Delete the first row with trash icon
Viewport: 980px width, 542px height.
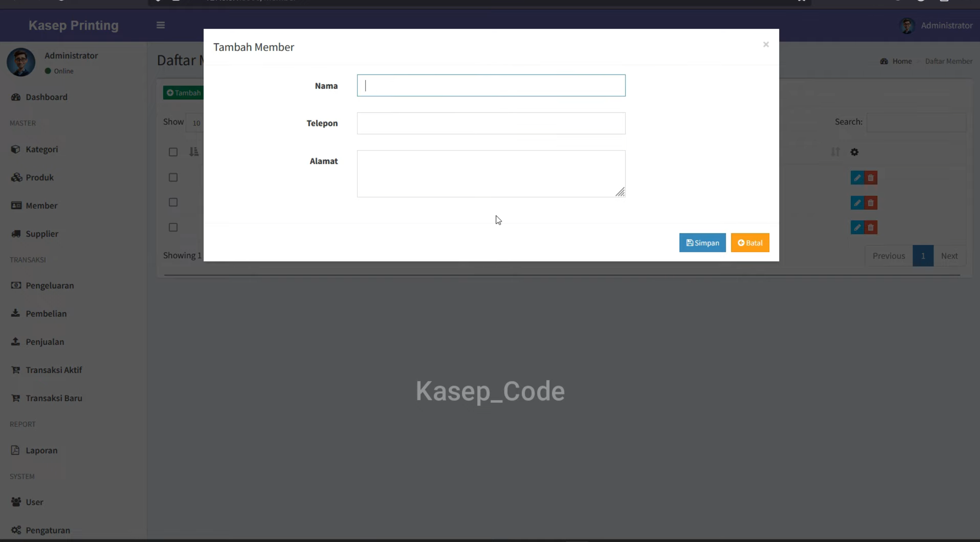[871, 178]
